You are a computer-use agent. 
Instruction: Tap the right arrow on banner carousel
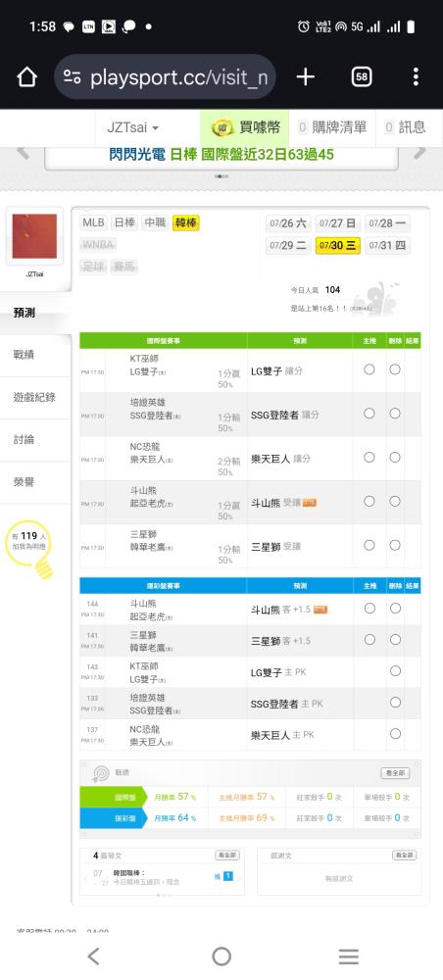coord(419,151)
